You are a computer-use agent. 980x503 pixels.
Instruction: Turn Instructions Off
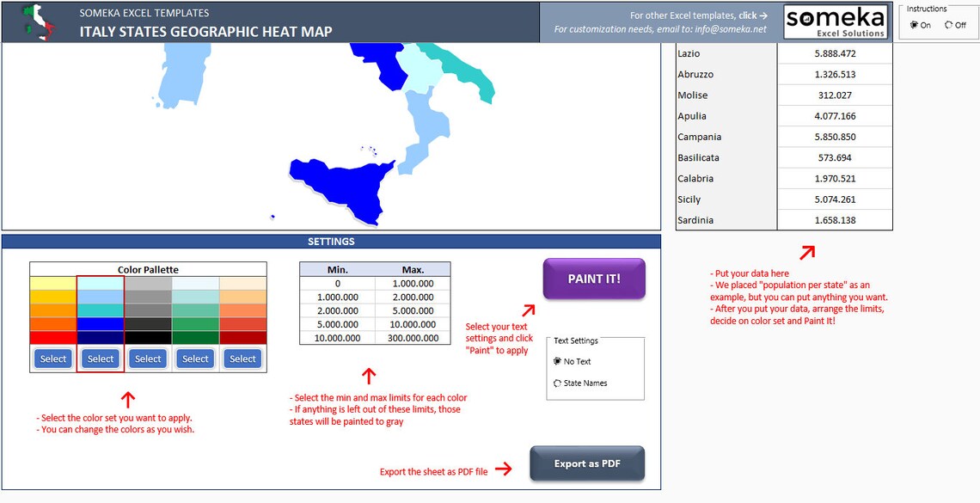[950, 26]
